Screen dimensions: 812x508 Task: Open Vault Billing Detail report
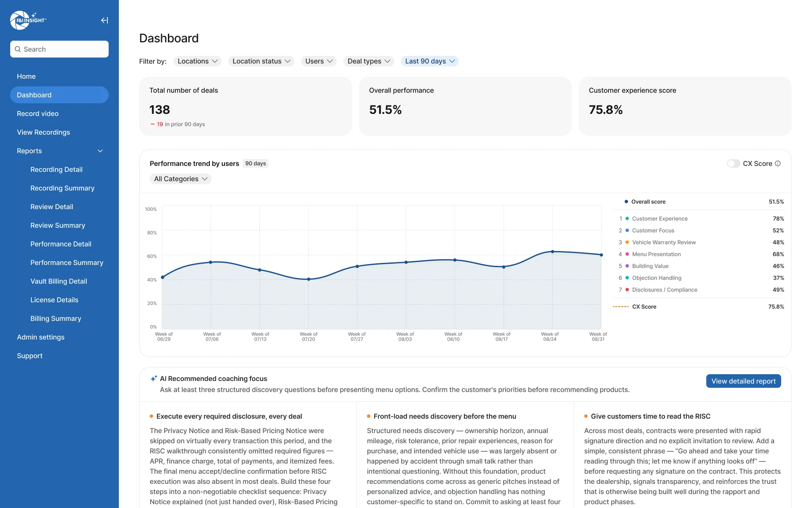point(58,281)
